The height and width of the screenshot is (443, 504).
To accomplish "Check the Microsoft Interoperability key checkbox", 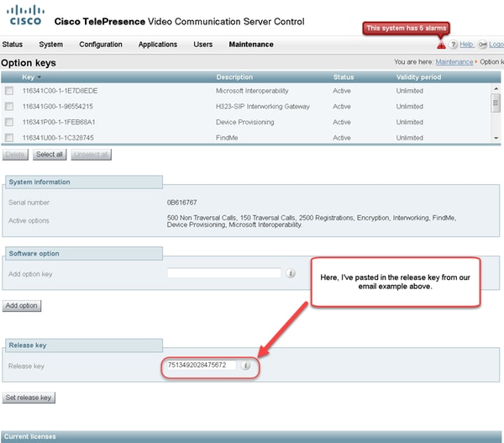I will (x=9, y=91).
